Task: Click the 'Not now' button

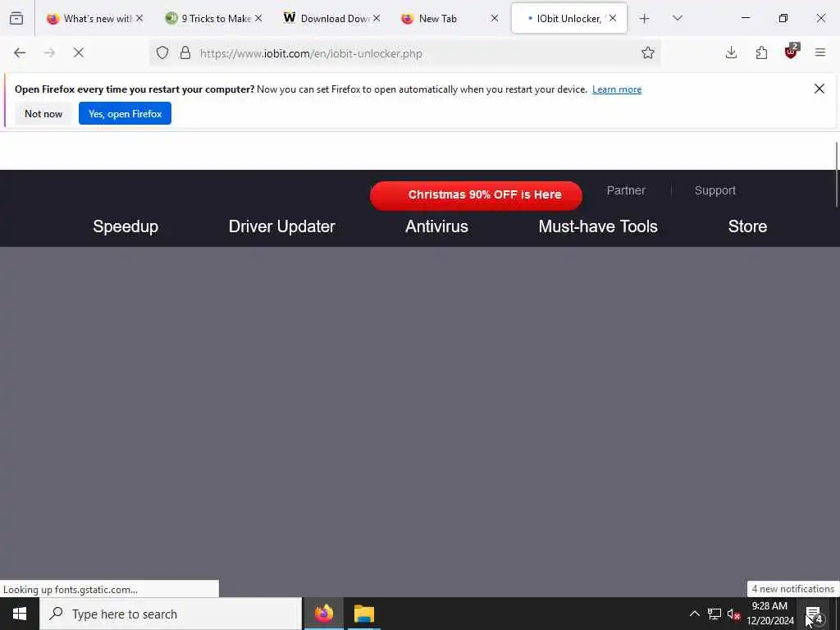Action: (x=43, y=113)
